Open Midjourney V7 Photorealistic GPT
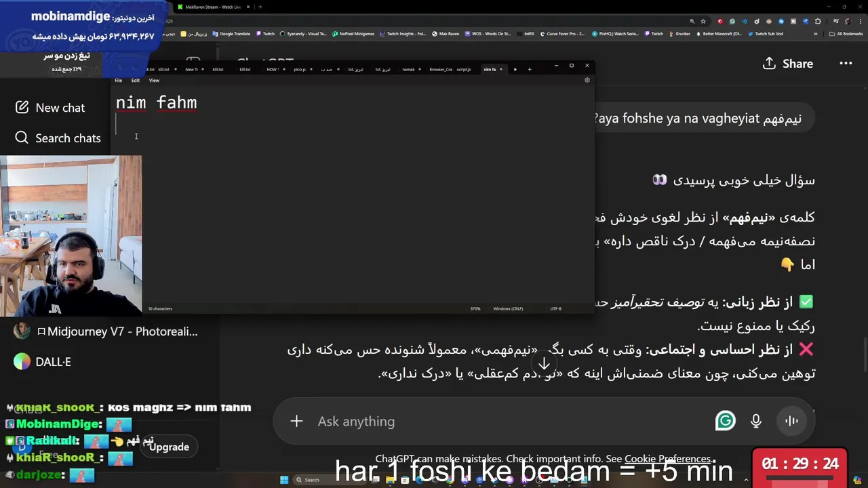The image size is (868, 488). coord(107,331)
